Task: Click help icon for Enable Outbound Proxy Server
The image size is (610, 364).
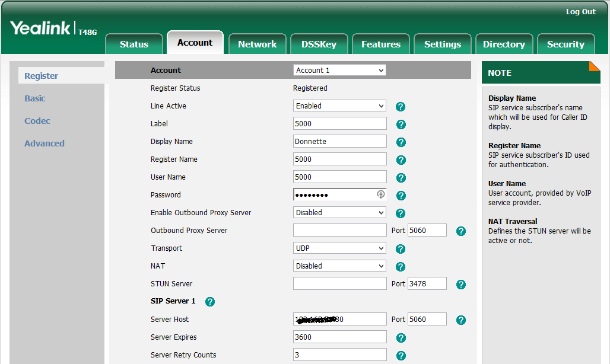Action: (401, 213)
